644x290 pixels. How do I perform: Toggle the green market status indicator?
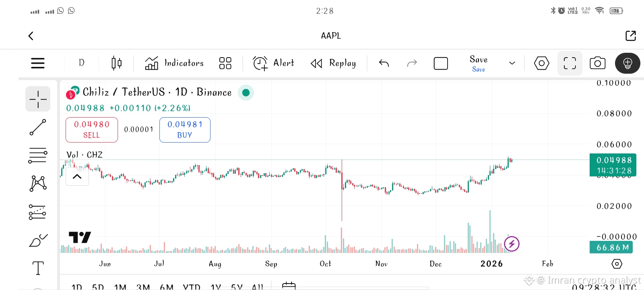[x=246, y=93]
